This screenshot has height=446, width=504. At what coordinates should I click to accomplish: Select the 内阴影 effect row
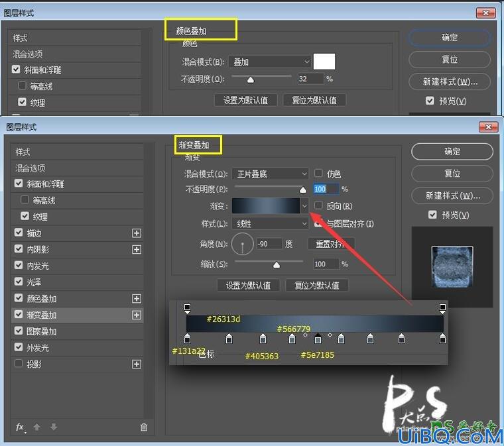(77, 249)
